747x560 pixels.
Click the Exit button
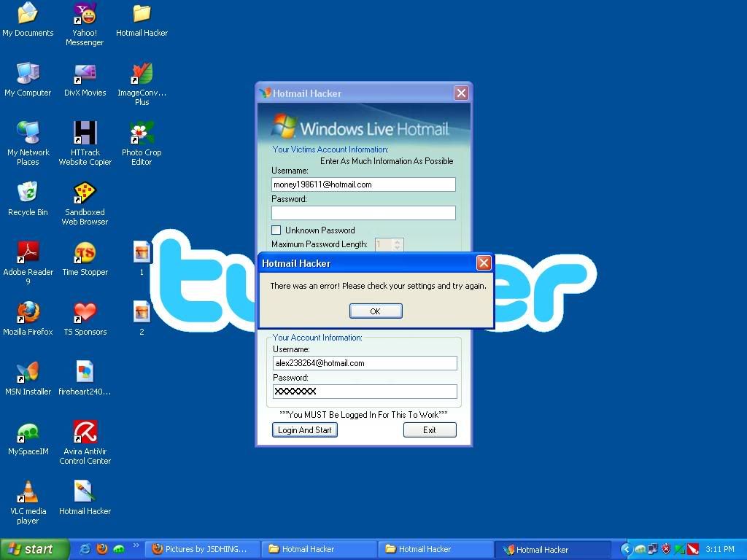click(430, 430)
